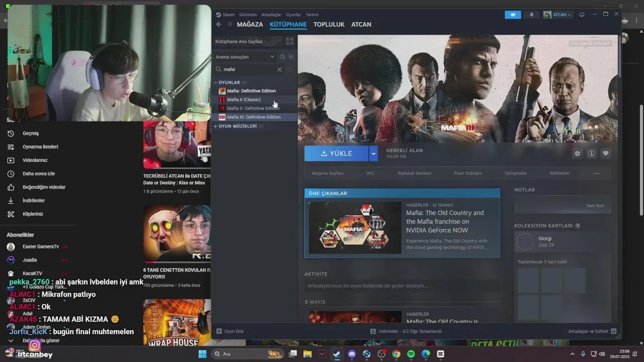
Task: Go back with the Steam back arrow
Action: (218, 24)
